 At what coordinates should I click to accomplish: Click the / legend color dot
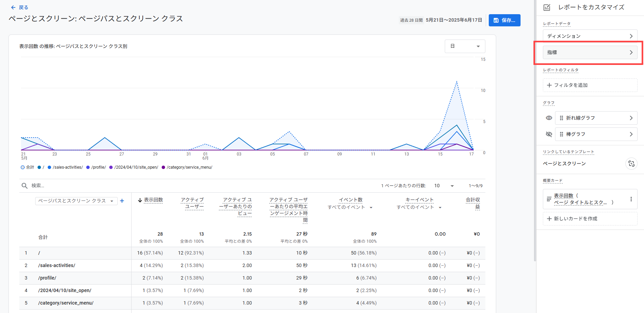[x=39, y=167]
